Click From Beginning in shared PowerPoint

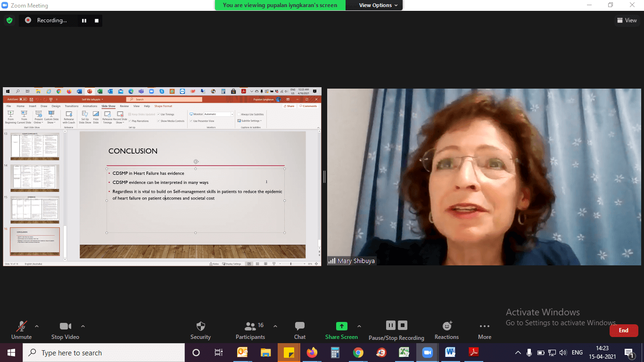10,117
